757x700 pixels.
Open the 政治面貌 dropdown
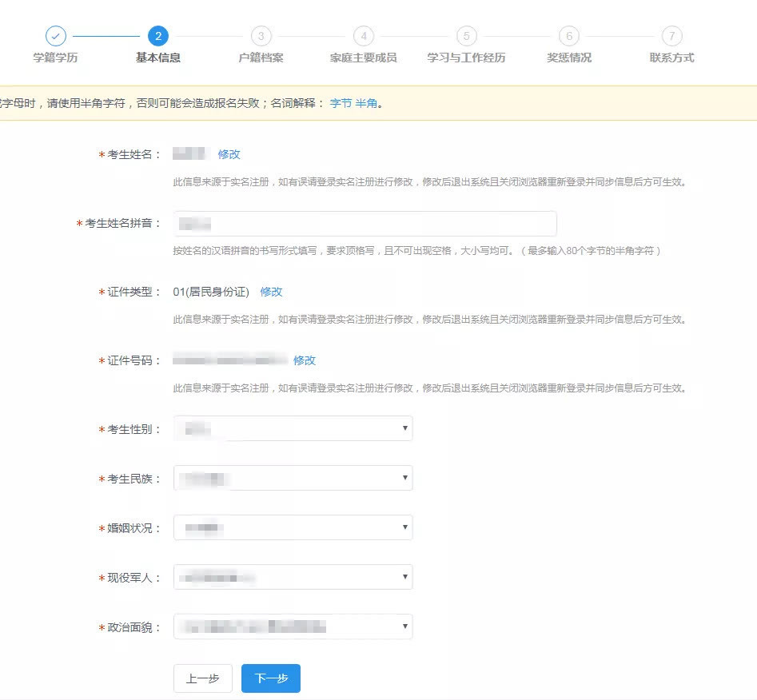click(x=293, y=626)
